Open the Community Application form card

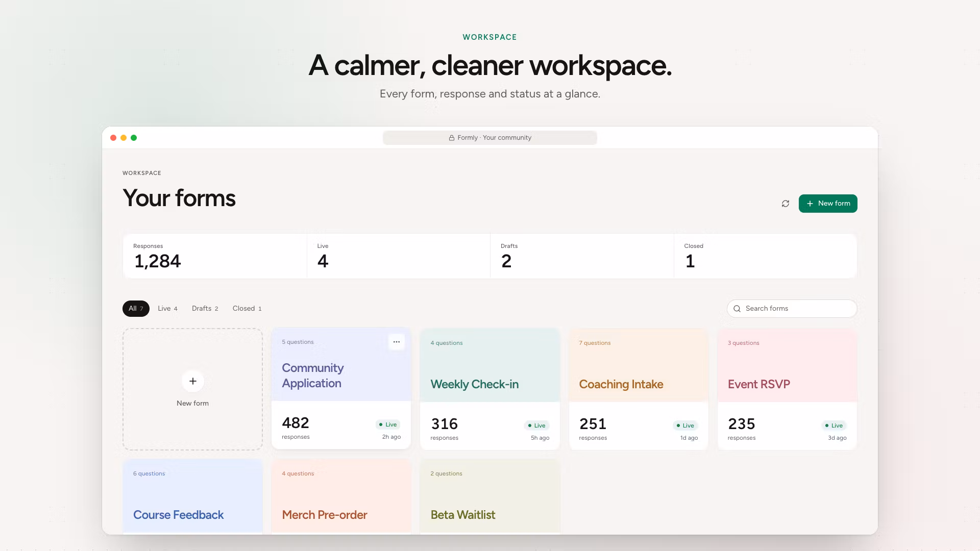tap(341, 388)
